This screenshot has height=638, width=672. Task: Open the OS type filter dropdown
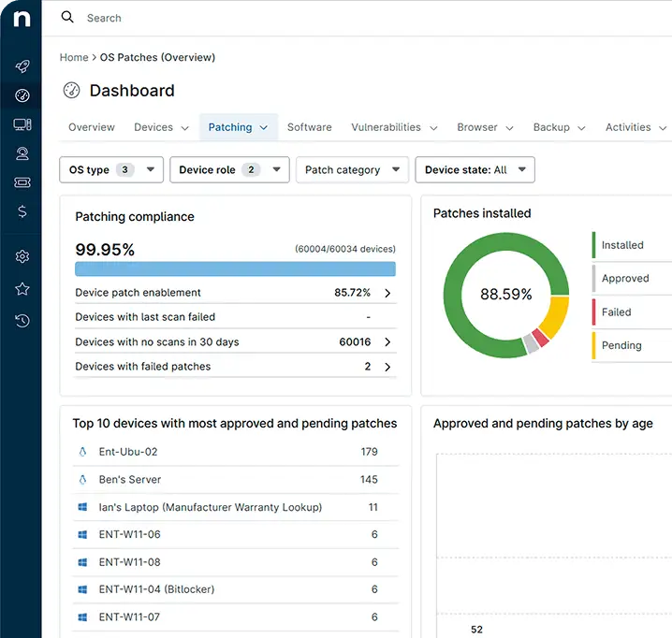(111, 169)
